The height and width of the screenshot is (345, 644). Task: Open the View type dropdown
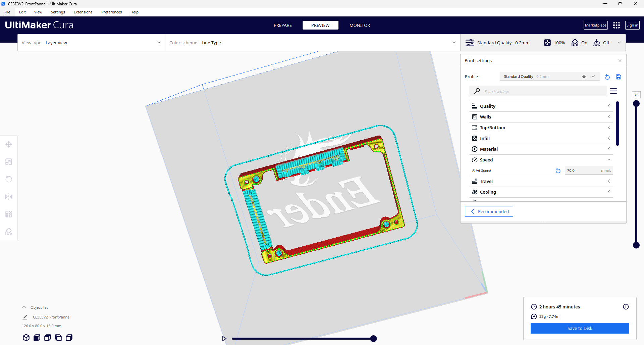[x=91, y=43]
